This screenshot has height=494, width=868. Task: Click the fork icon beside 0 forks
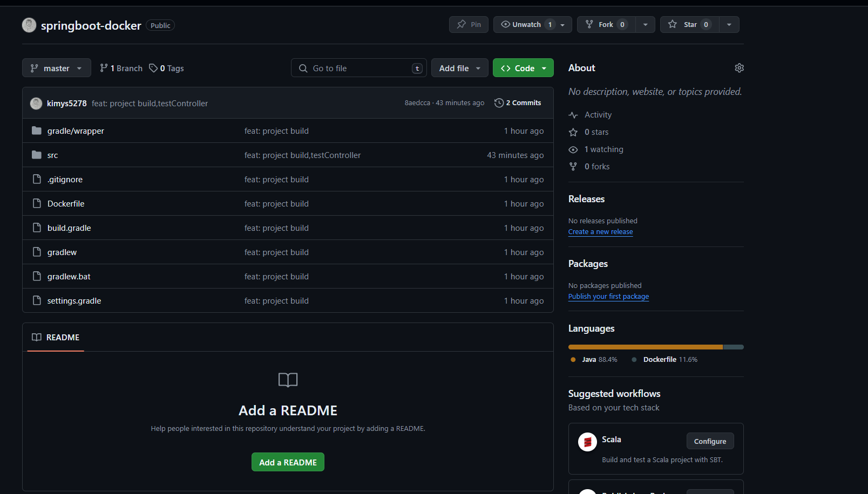(573, 167)
